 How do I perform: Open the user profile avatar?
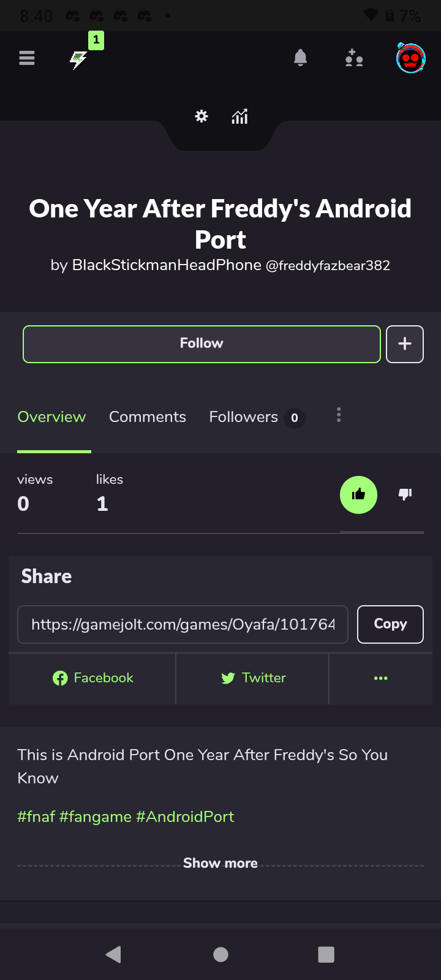coord(411,58)
